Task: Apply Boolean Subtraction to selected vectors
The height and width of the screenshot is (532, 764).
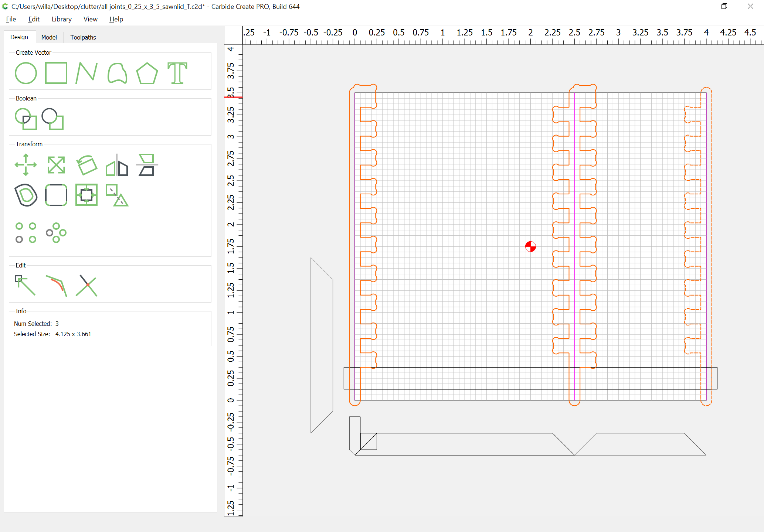Action: tap(53, 119)
